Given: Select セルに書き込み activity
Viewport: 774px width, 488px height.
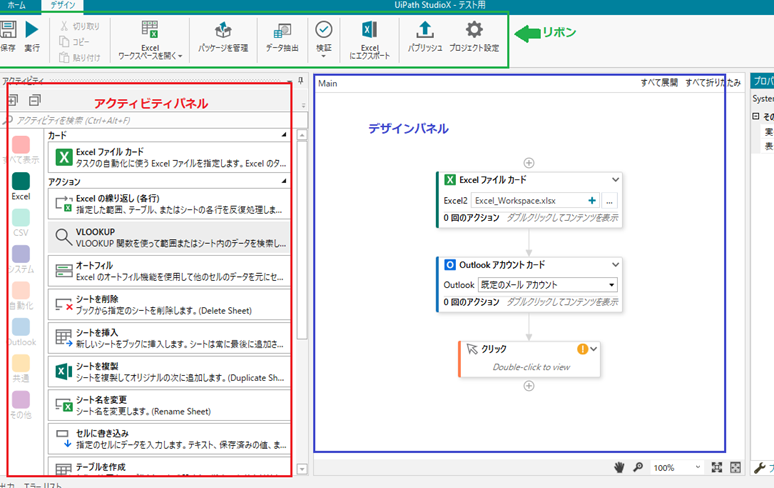Looking at the screenshot, I should [x=169, y=439].
